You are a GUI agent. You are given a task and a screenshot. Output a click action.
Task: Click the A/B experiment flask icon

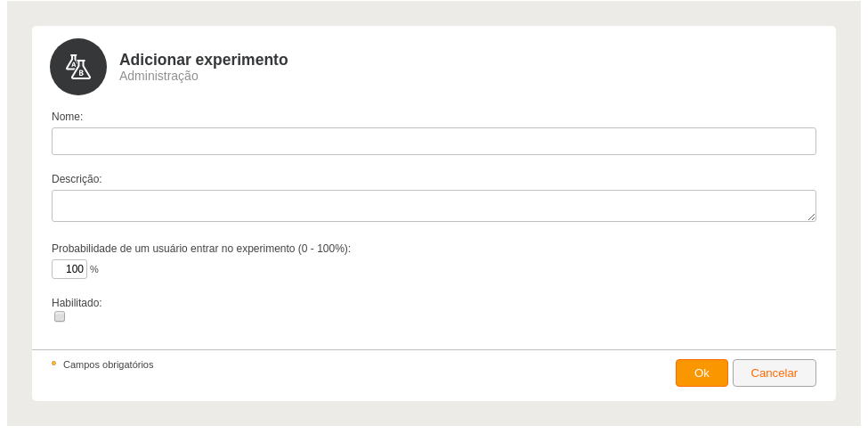click(x=78, y=67)
